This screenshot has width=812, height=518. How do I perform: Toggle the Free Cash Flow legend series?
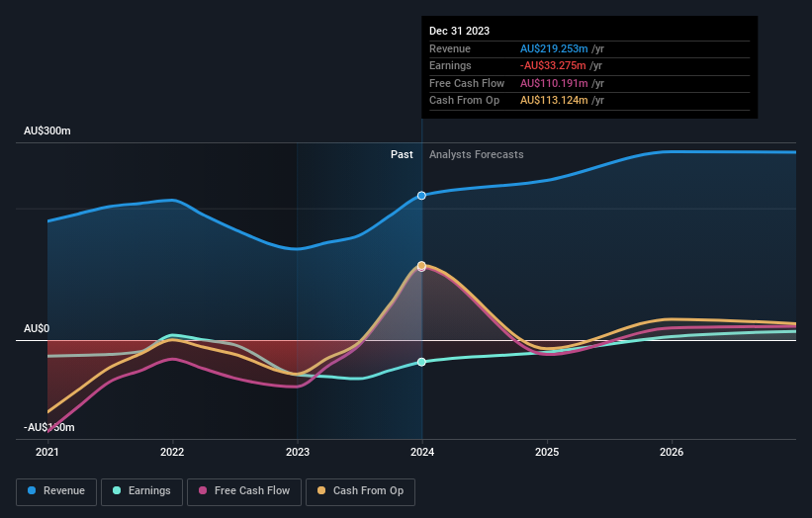click(244, 491)
